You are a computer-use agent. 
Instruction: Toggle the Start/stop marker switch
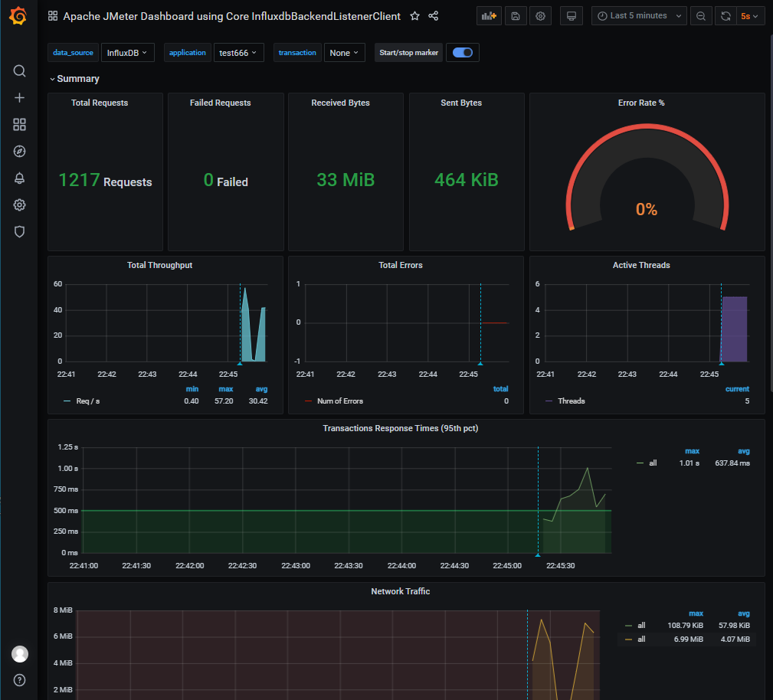coord(463,52)
